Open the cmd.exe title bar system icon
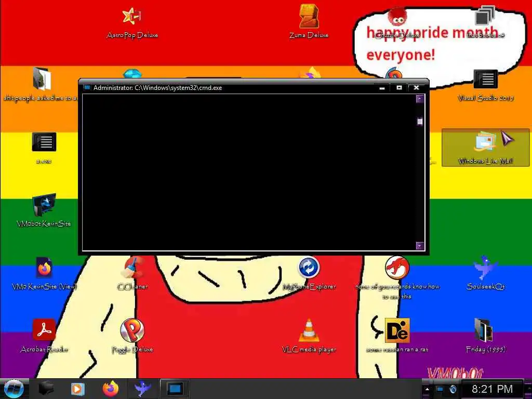Viewport: 532px width, 399px height. [x=87, y=87]
